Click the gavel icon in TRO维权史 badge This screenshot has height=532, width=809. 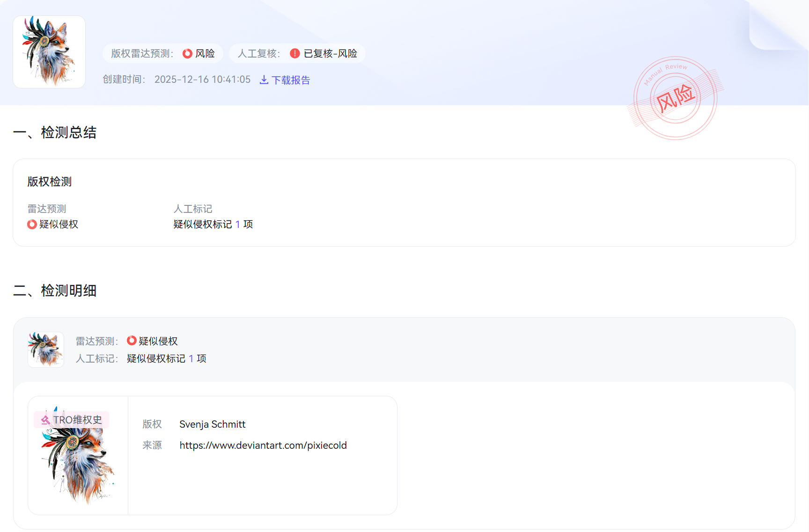[x=45, y=420]
